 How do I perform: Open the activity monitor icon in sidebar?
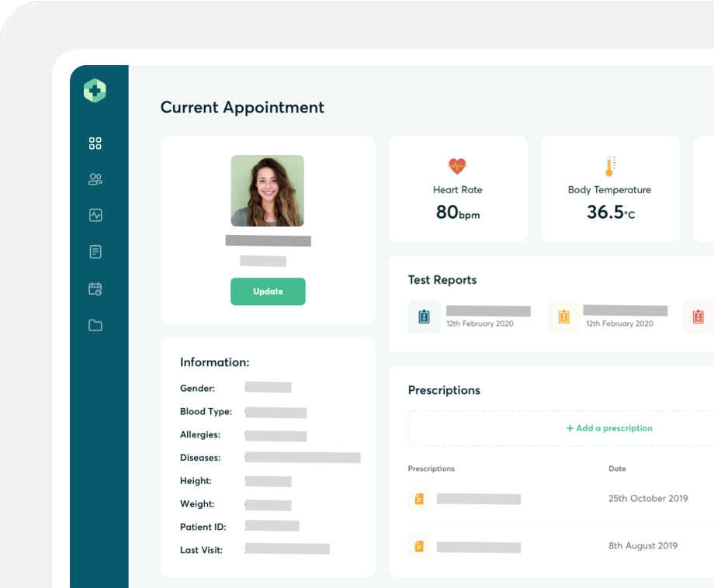click(x=95, y=216)
